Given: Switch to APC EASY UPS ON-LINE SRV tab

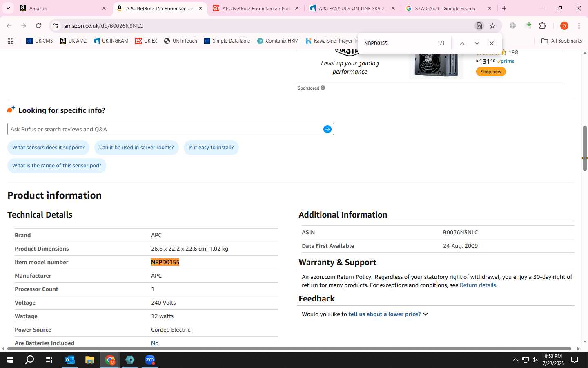Looking at the screenshot, I should coord(352,8).
